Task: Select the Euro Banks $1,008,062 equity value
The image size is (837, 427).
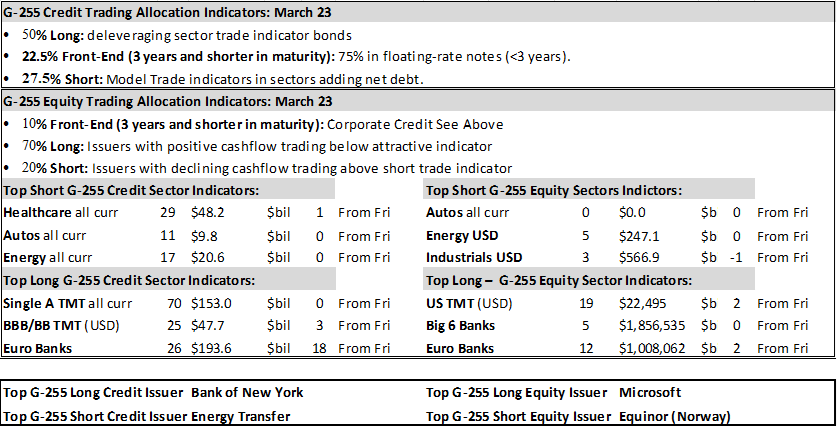Action: [x=652, y=349]
